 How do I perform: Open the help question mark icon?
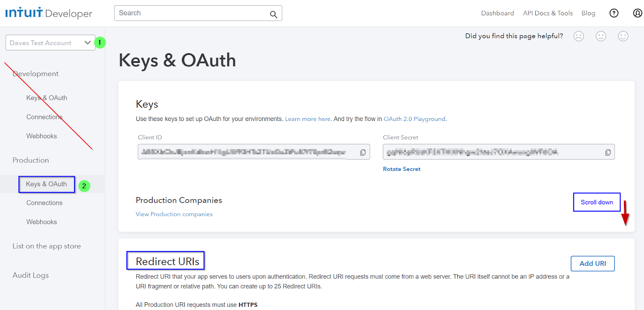click(614, 13)
